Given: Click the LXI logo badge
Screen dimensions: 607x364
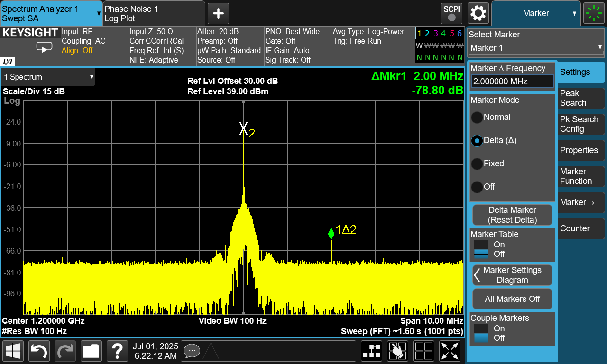Looking at the screenshot, I should 8,62.
